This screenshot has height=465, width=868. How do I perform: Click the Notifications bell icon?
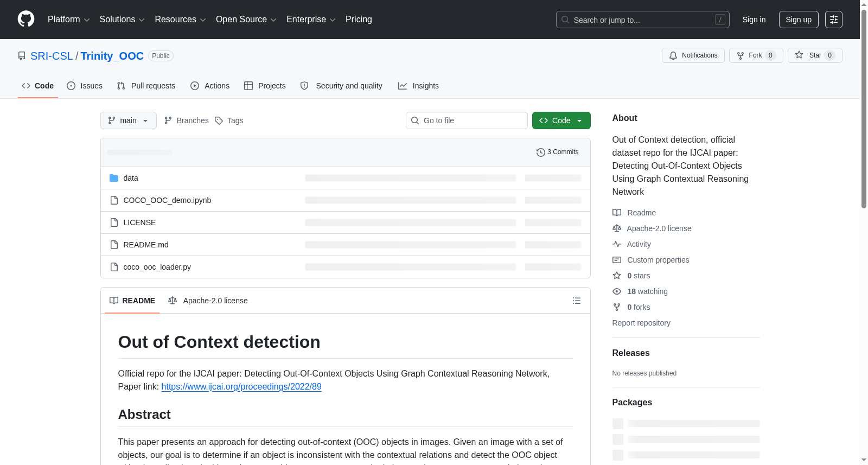[x=673, y=55]
